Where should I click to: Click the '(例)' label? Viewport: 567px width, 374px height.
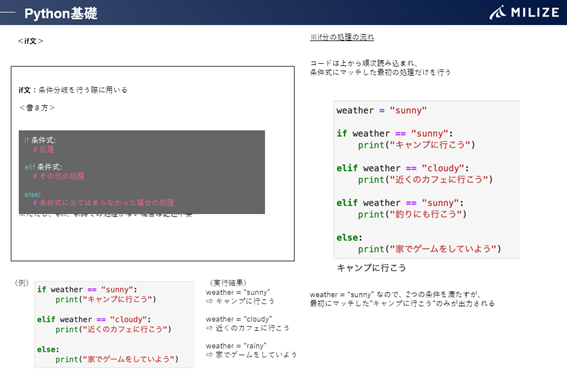(21, 283)
